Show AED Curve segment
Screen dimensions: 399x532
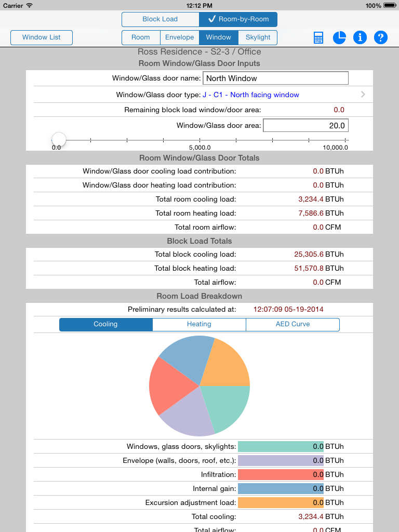(292, 324)
